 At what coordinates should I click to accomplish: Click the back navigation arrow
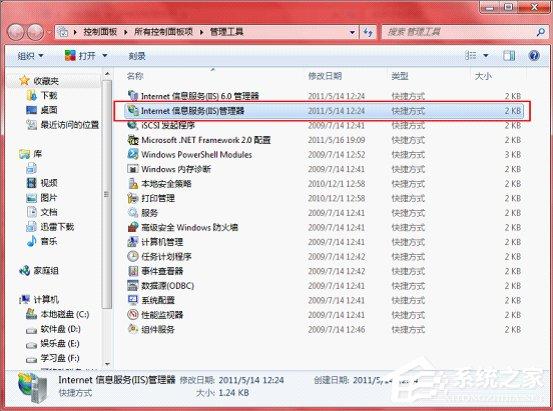pyautogui.click(x=16, y=32)
